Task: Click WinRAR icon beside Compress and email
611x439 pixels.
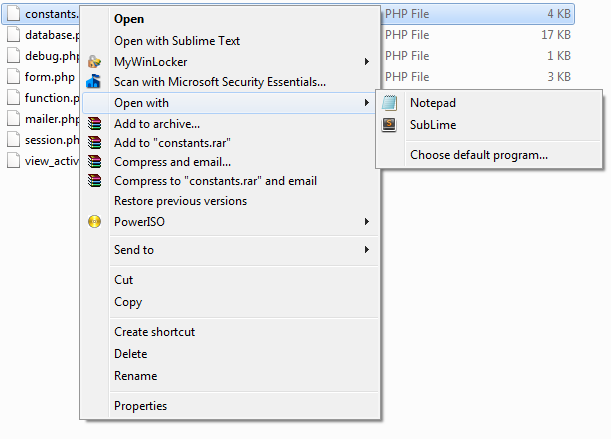Action: (94, 161)
